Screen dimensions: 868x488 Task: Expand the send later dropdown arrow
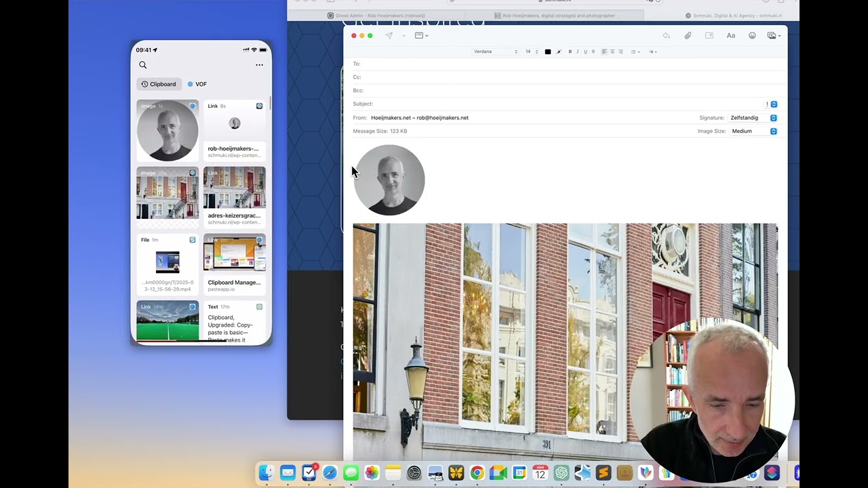click(x=403, y=35)
